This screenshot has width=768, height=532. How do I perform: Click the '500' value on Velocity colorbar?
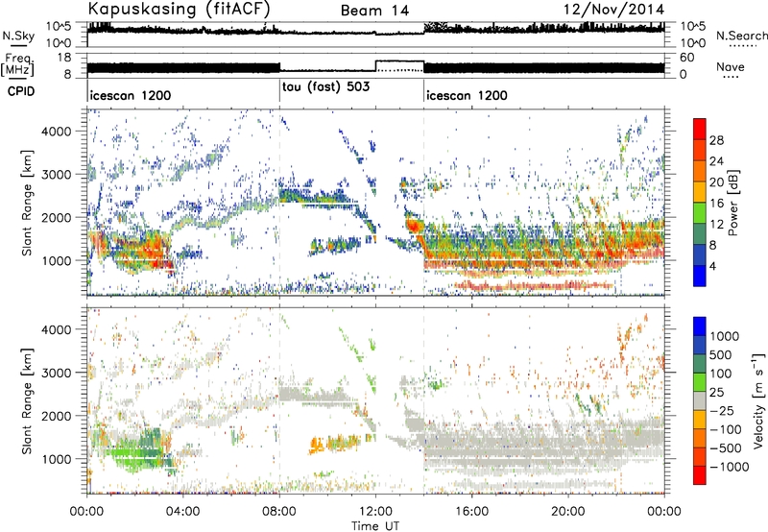[x=721, y=354]
